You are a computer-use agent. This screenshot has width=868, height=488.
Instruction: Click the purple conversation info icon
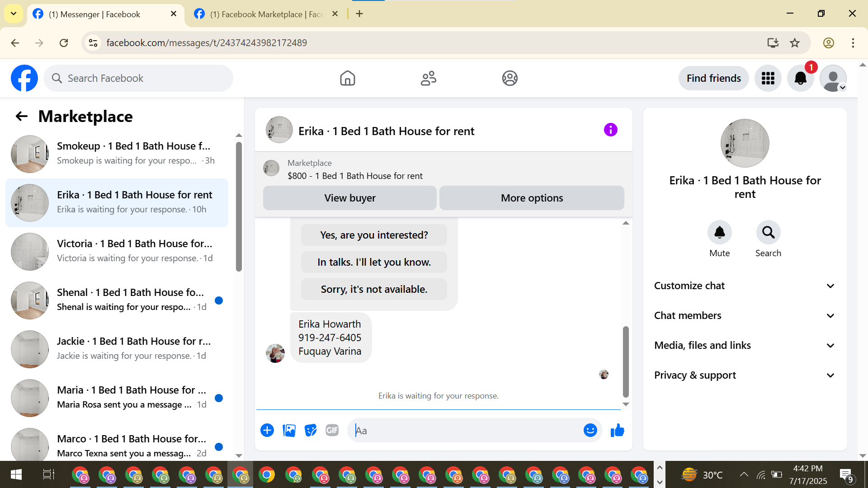(610, 130)
